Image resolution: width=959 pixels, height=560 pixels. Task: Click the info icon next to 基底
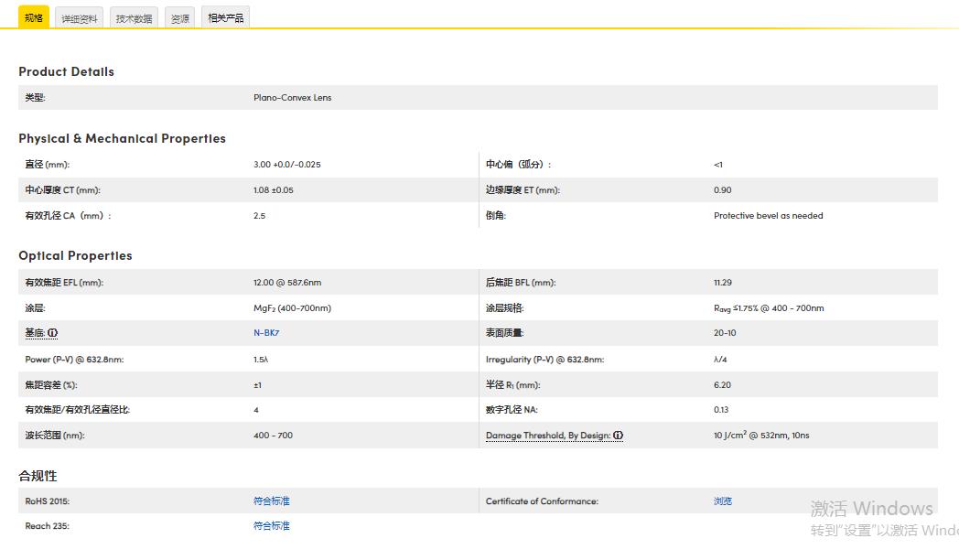click(53, 333)
